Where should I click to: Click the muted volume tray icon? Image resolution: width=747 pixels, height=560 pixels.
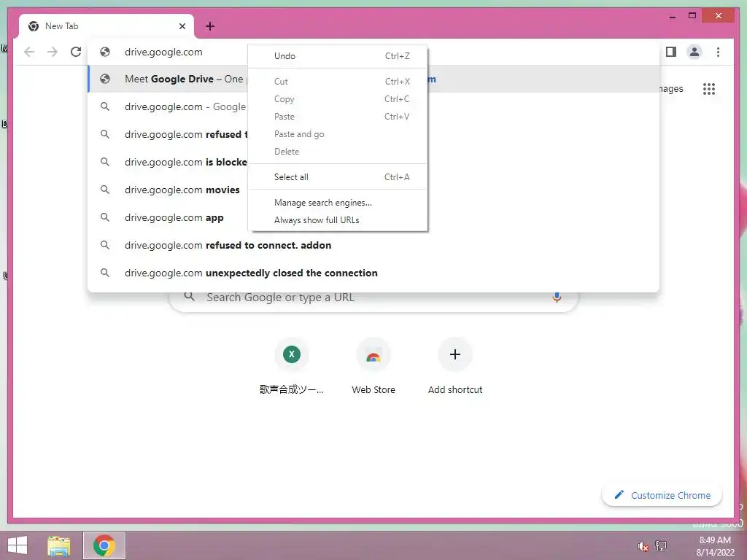pyautogui.click(x=643, y=545)
